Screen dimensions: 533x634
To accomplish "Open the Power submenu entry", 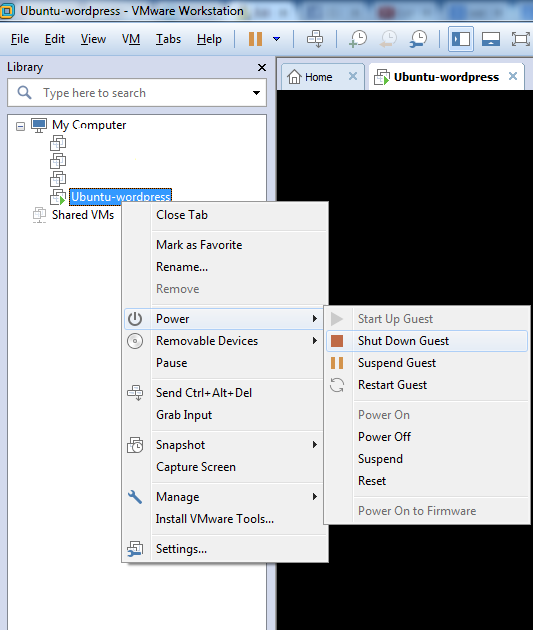I will tap(224, 319).
